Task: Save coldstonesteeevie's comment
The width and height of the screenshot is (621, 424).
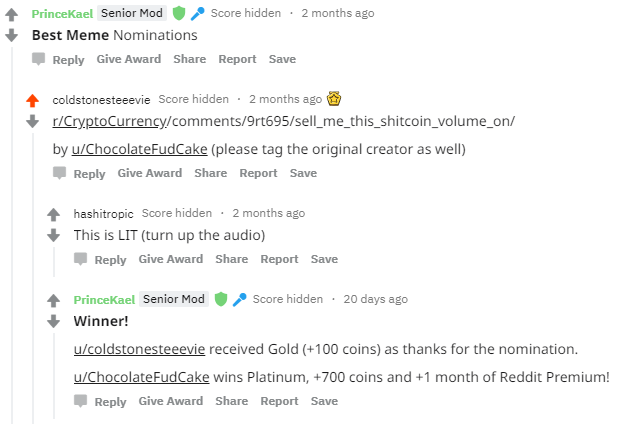Action: point(303,173)
